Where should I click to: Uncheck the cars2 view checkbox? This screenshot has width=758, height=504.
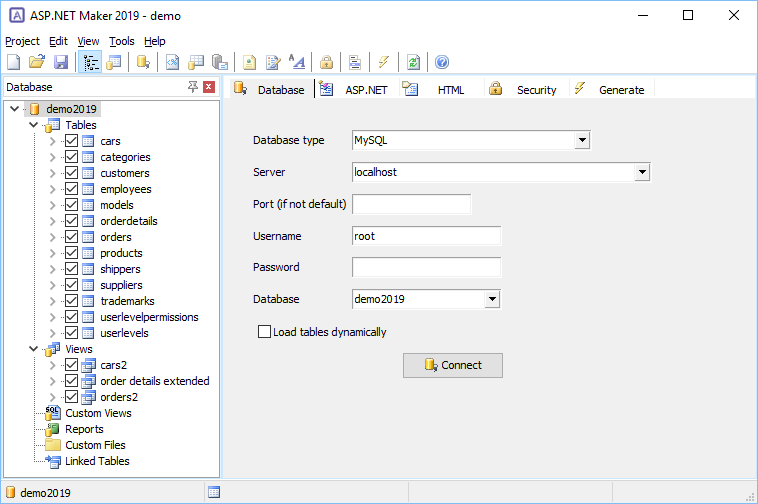coord(72,364)
